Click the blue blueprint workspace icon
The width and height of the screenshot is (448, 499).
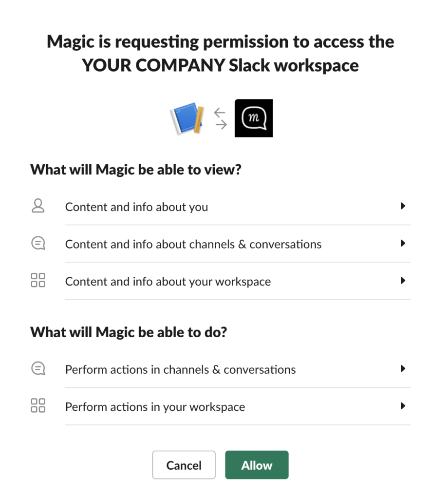pos(187,118)
